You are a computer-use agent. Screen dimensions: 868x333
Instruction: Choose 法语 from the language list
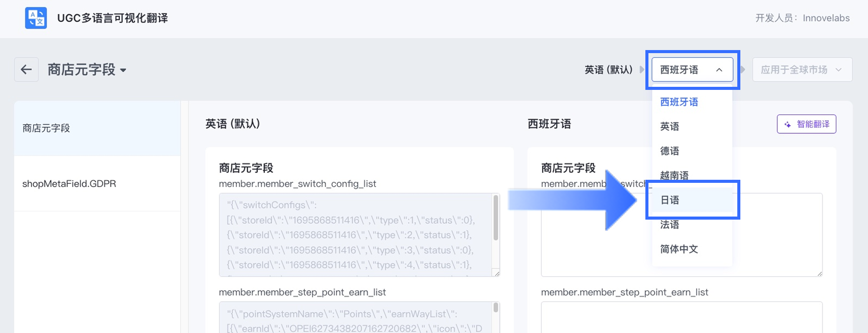click(692, 224)
